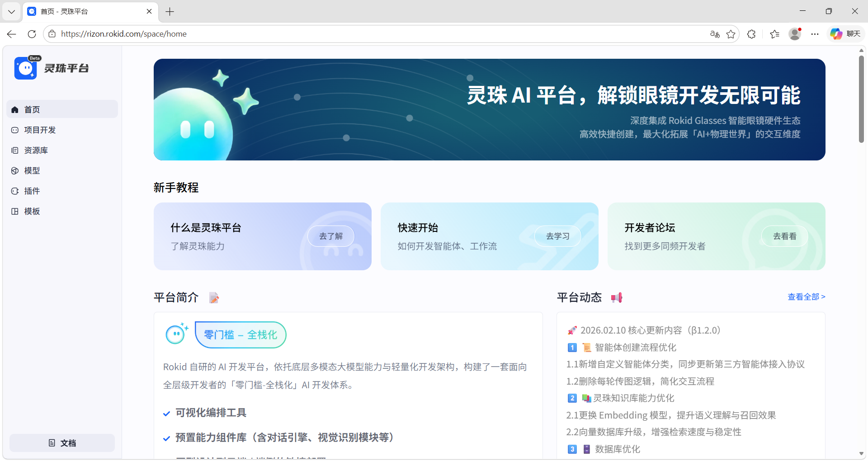Viewport: 868px width, 461px height.
Task: Click the 灵珠平台 logo icon
Action: tap(26, 68)
